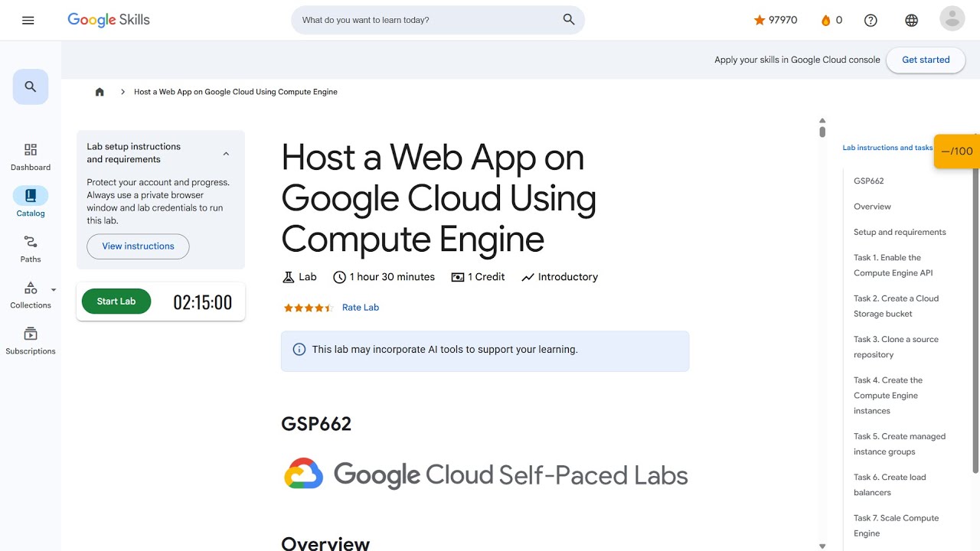Image resolution: width=980 pixels, height=551 pixels.
Task: Open the user profile avatar
Action: click(x=952, y=18)
